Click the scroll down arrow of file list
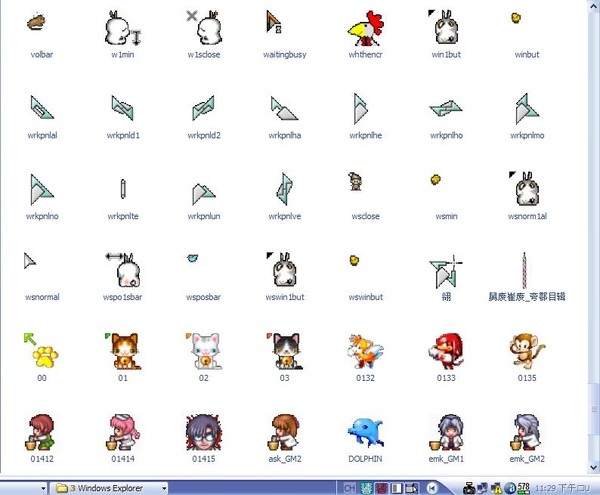This screenshot has width=600, height=495. pyautogui.click(x=593, y=467)
